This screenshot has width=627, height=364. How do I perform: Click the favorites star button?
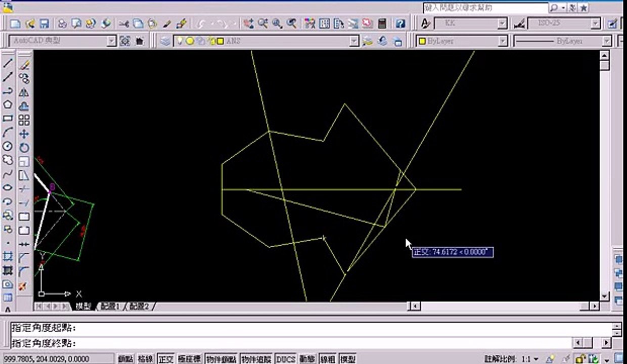584,8
